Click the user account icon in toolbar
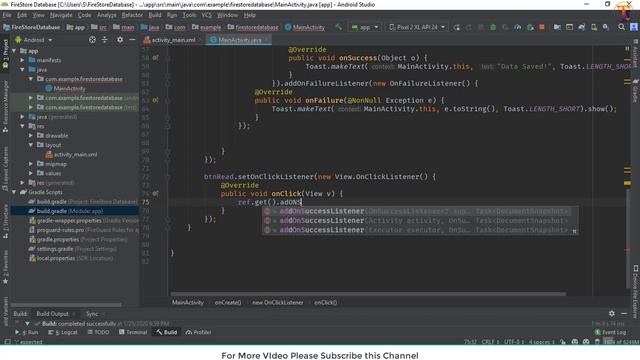Viewport: 640px width, 360px height. [x=633, y=27]
